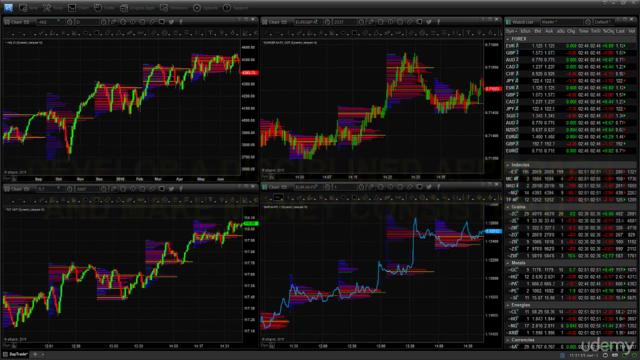
Task: Select the ZW row under Grains
Action: (571, 256)
